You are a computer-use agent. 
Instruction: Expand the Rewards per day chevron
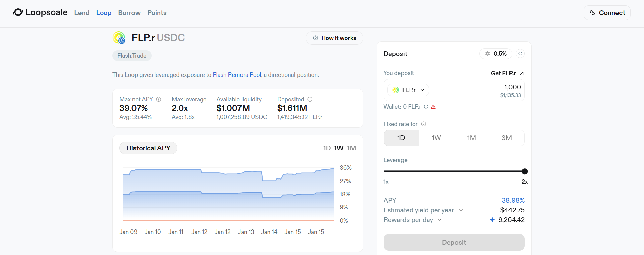coord(440,220)
